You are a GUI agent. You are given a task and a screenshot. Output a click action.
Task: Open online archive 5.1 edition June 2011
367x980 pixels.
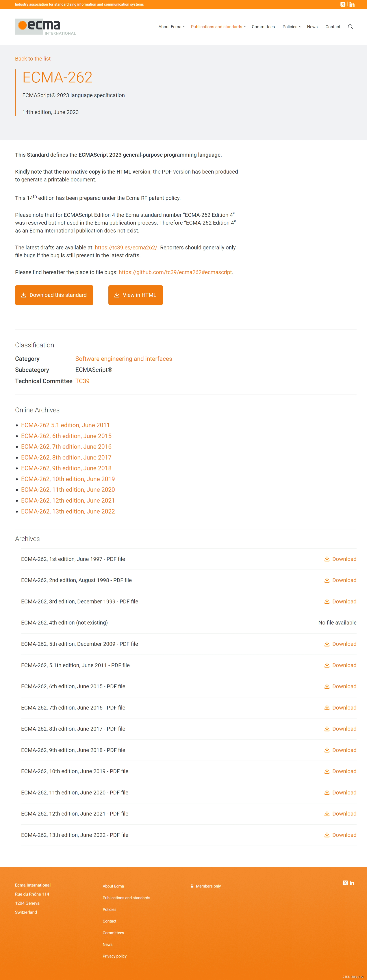pyautogui.click(x=65, y=425)
